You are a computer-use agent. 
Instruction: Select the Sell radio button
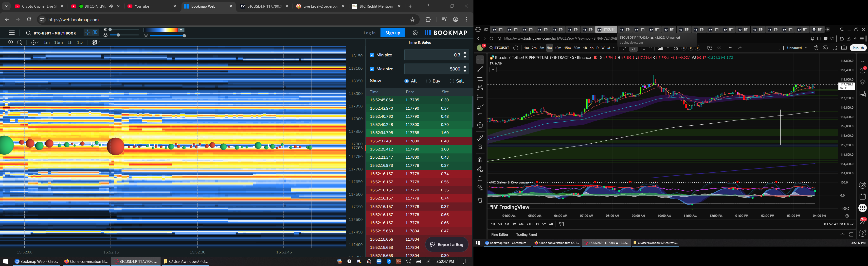click(452, 81)
